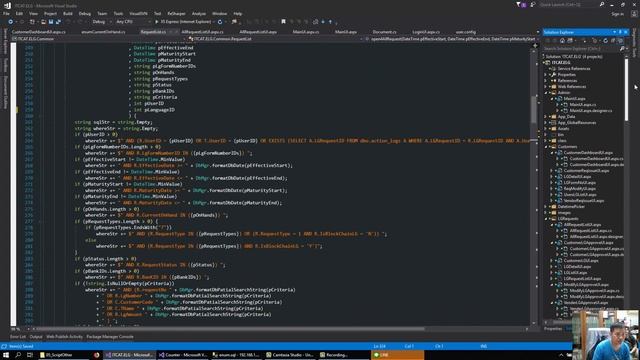Click the taskbar search magnifier icon
The image size is (640, 360).
click(x=18, y=355)
